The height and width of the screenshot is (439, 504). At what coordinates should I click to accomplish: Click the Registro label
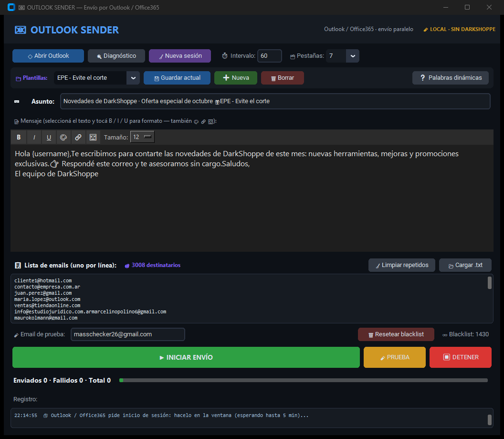pyautogui.click(x=25, y=399)
